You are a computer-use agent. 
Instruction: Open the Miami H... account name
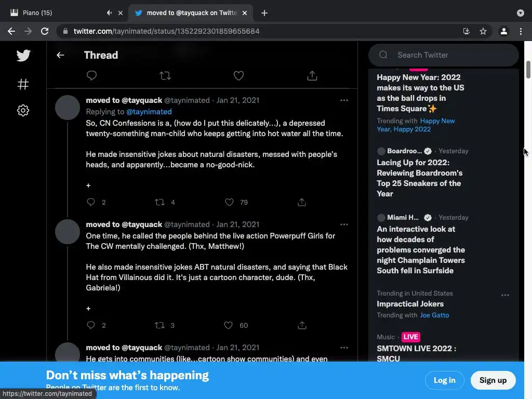(x=403, y=218)
